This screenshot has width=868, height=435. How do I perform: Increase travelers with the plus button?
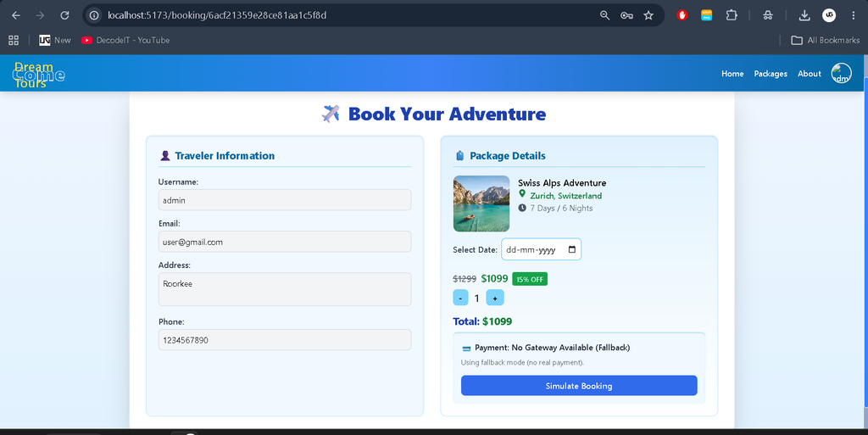click(495, 298)
